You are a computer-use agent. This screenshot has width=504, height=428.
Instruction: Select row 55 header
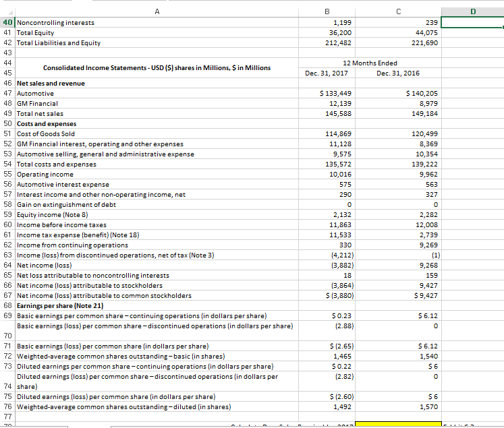pyautogui.click(x=7, y=174)
